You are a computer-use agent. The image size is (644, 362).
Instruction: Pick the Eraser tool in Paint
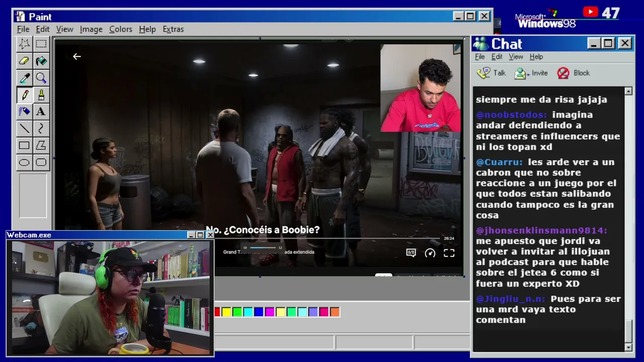tap(24, 61)
